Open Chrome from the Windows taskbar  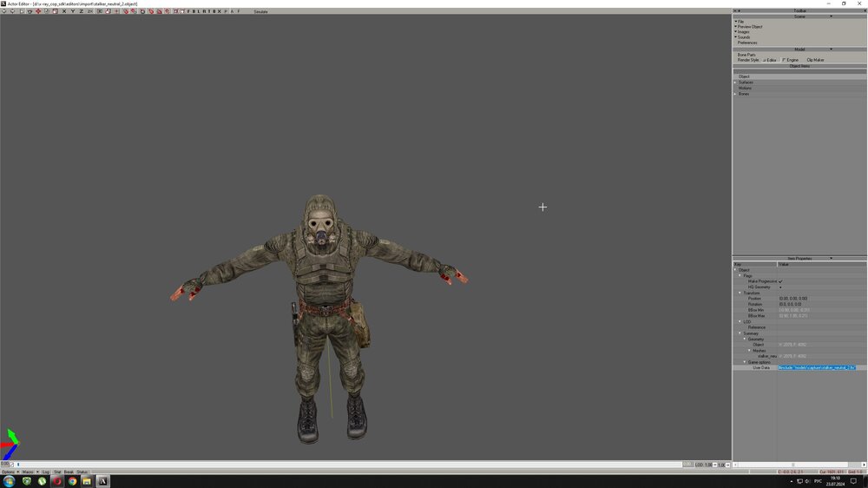[72, 481]
